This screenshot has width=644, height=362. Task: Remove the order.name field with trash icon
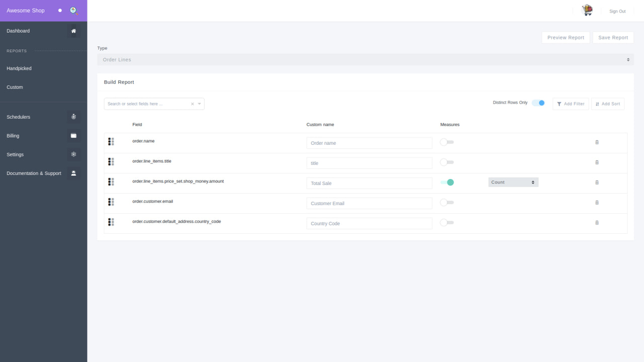pyautogui.click(x=597, y=142)
